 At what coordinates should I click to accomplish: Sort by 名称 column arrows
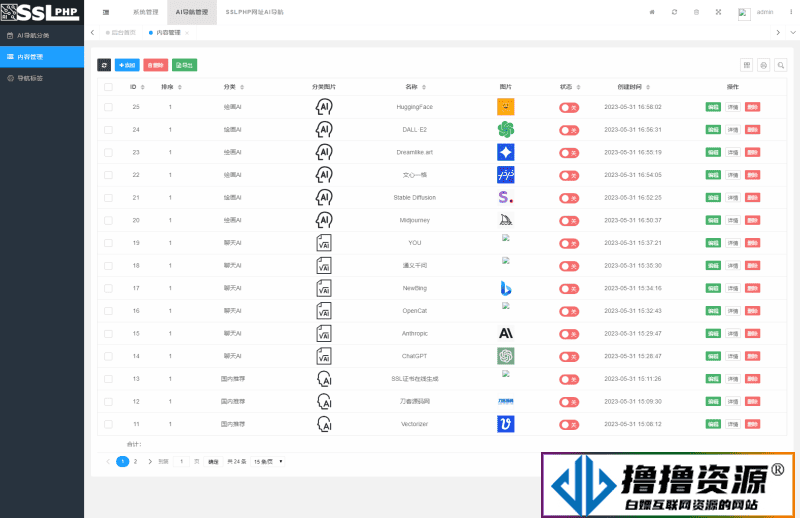pyautogui.click(x=424, y=87)
